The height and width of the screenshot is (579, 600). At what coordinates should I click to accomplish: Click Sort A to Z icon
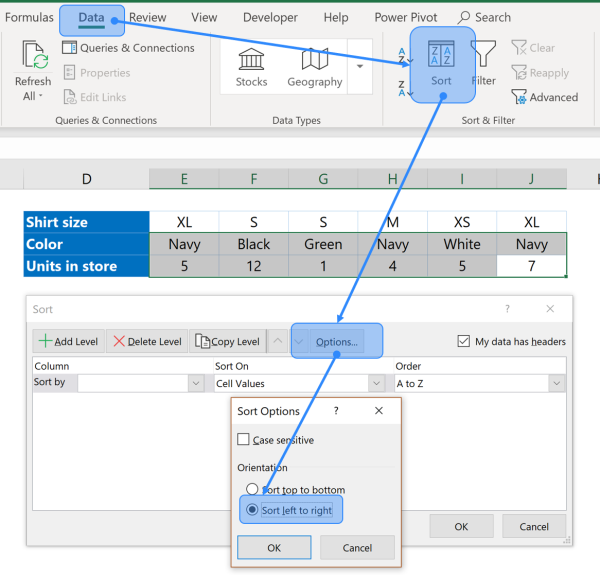403,56
